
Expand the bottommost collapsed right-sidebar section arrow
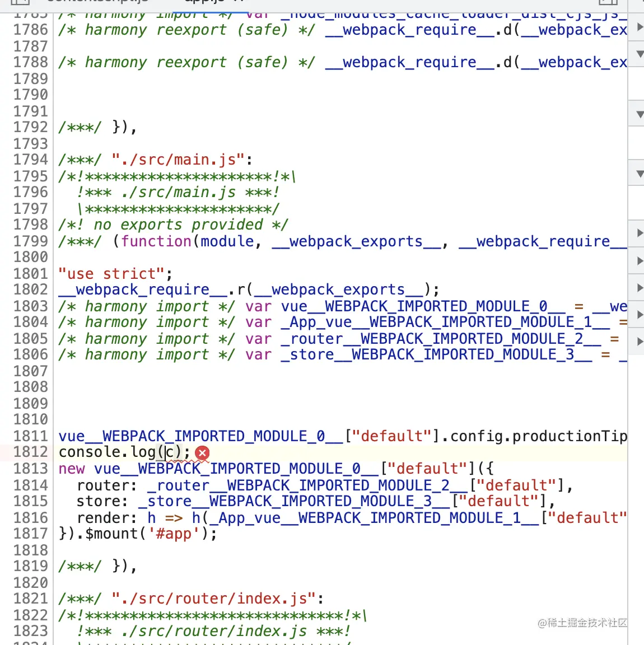click(640, 342)
